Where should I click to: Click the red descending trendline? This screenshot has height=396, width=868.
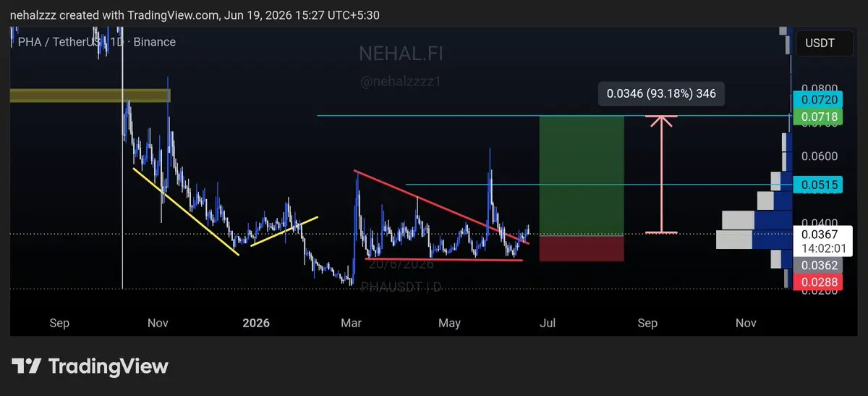441,207
